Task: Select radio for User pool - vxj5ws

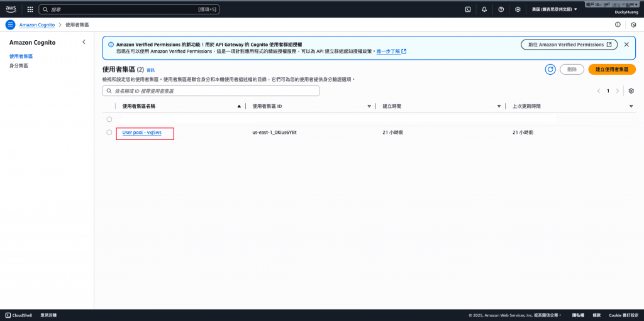Action: (109, 132)
